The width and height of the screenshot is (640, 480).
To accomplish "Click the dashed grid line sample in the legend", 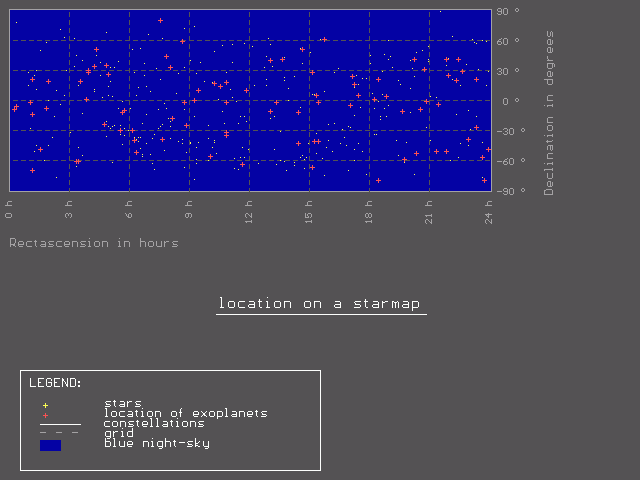I will (x=60, y=433).
